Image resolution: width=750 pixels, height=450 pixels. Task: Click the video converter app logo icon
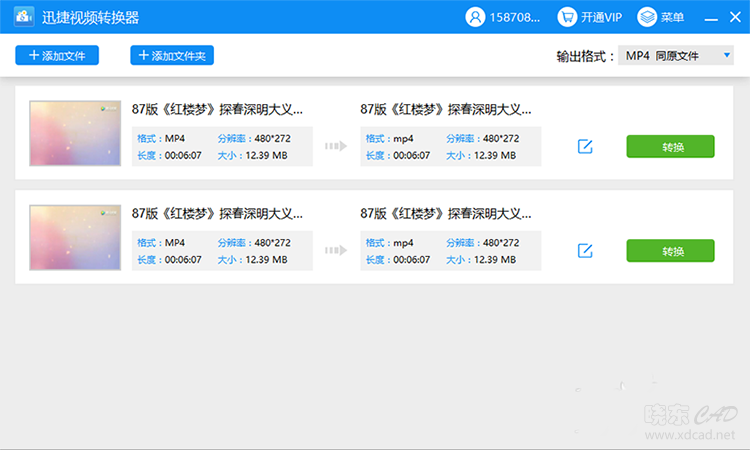click(x=24, y=17)
